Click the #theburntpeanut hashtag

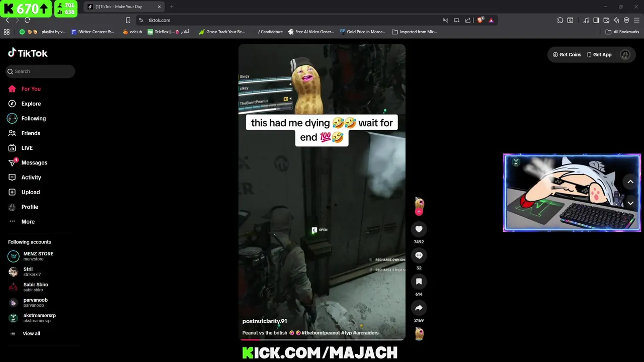(x=320, y=333)
